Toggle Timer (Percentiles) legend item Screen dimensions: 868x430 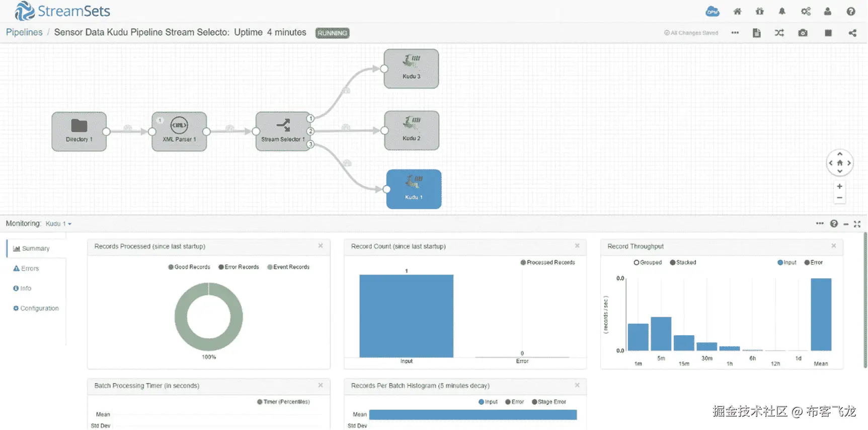[283, 402]
